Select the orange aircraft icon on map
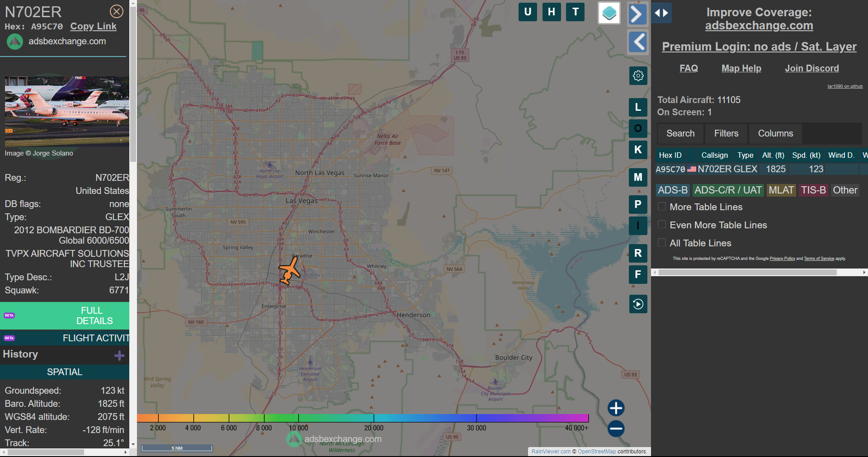 click(289, 271)
